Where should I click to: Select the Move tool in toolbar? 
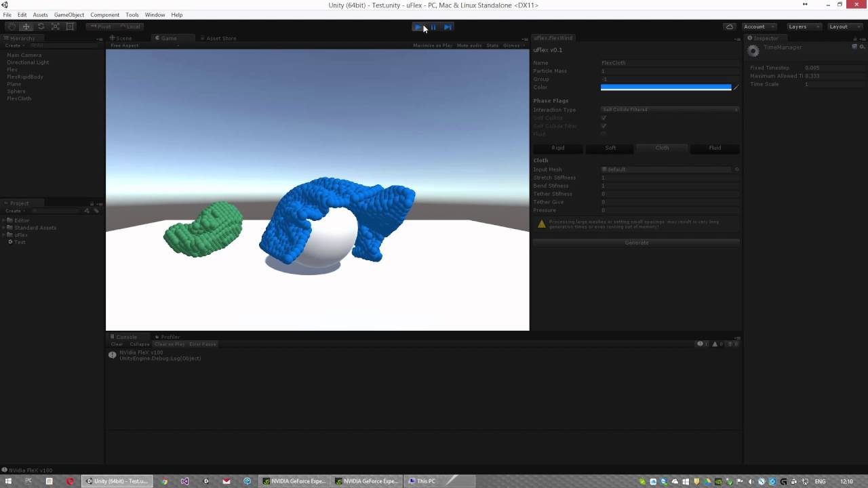[26, 26]
